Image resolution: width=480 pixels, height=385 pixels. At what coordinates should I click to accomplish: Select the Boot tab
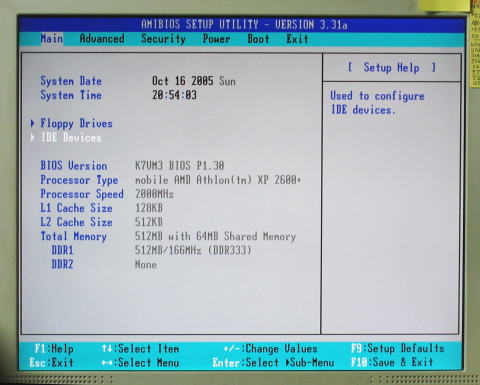point(258,39)
